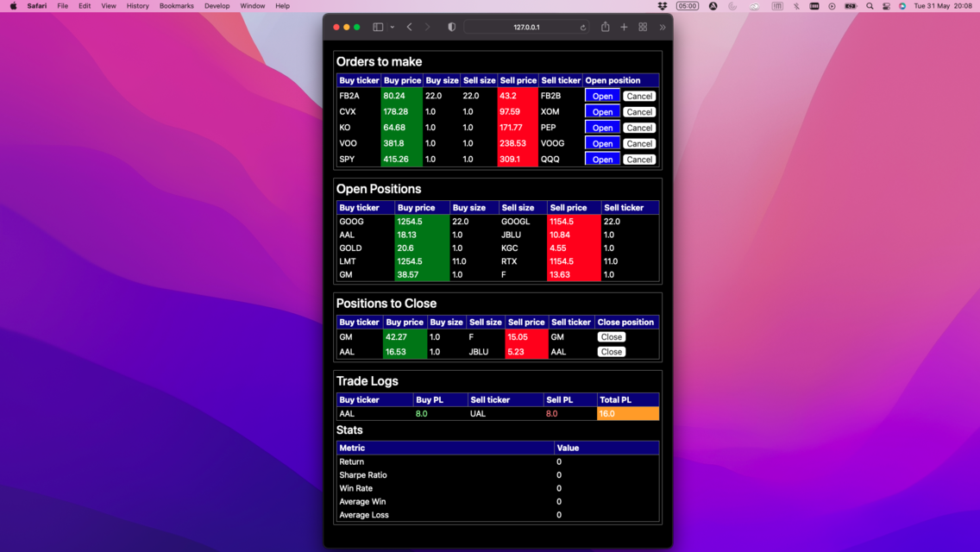Screen dimensions: 980x552
Task: Open the Dropbox menu bar icon
Action: pos(661,6)
